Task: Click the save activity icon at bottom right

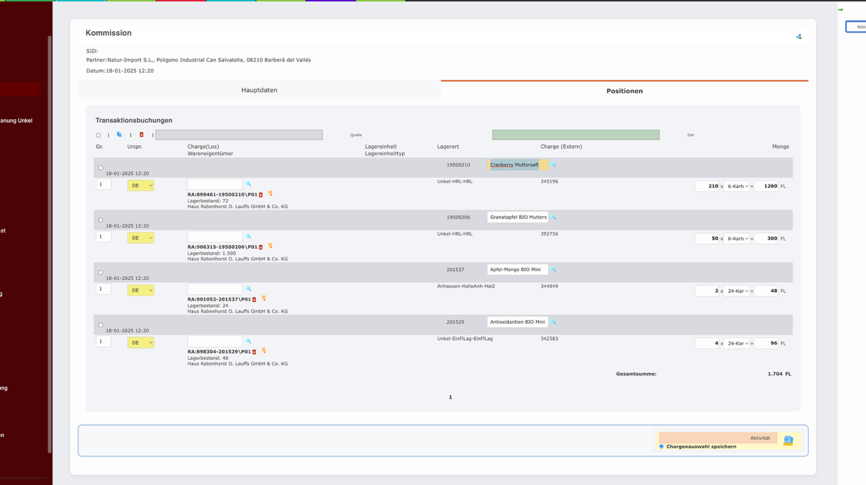Action: (788, 440)
